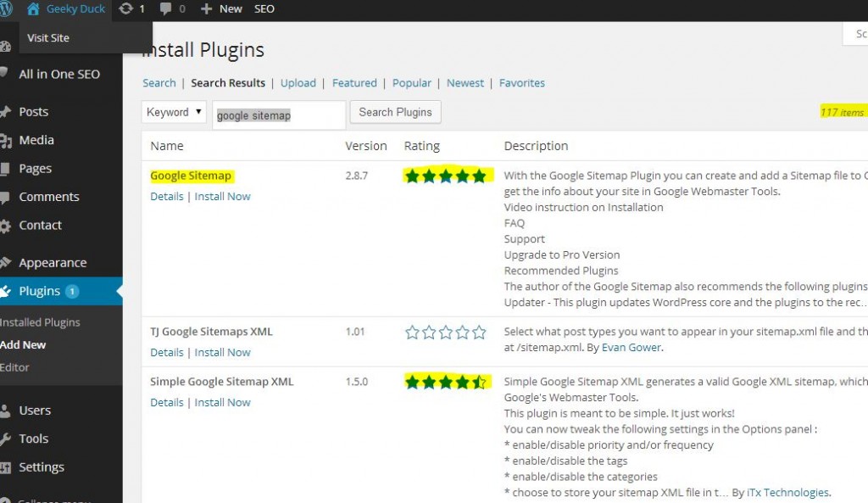The width and height of the screenshot is (868, 503).
Task: Click the Tools wrench icon
Action: (6, 439)
